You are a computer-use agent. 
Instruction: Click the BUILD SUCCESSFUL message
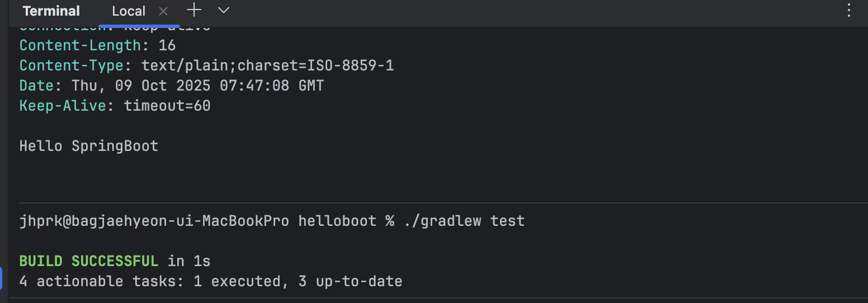click(89, 261)
